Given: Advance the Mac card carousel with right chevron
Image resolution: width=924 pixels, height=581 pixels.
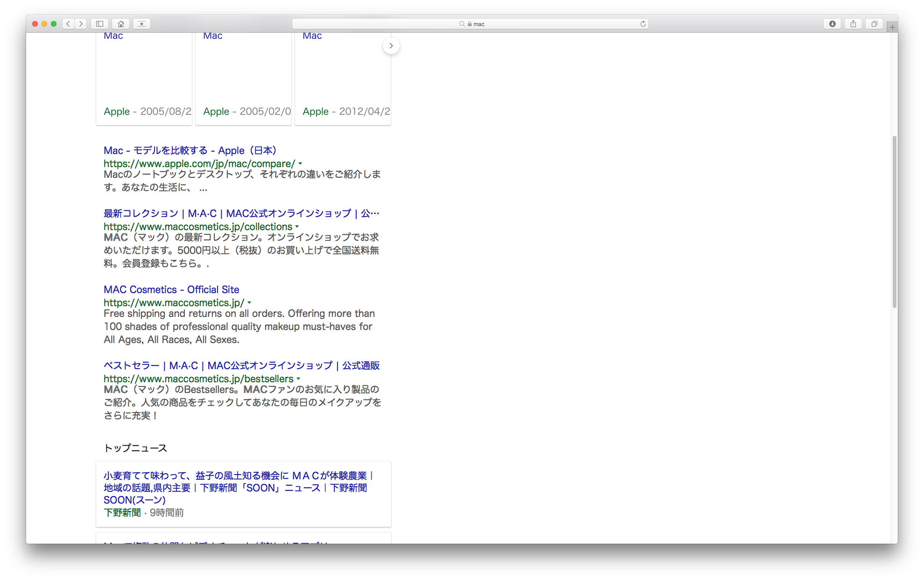Looking at the screenshot, I should [391, 46].
